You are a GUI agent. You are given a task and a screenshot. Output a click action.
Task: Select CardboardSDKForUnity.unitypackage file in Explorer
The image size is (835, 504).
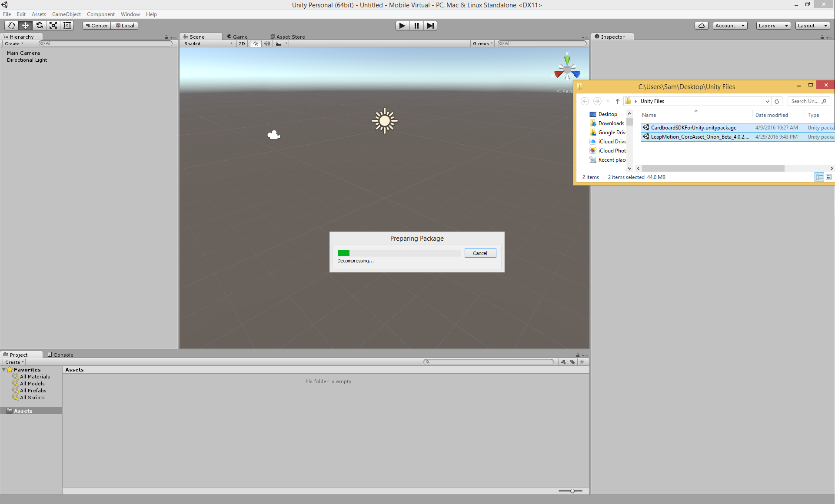click(738, 128)
